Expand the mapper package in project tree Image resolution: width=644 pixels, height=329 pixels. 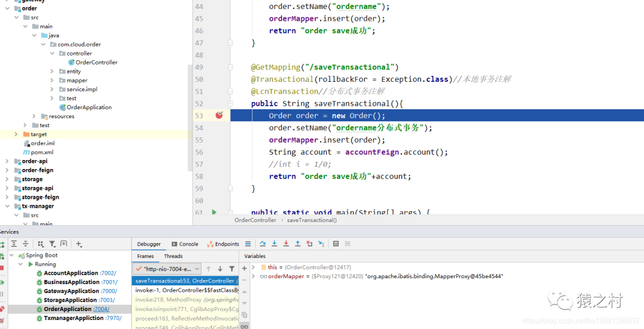tap(52, 81)
